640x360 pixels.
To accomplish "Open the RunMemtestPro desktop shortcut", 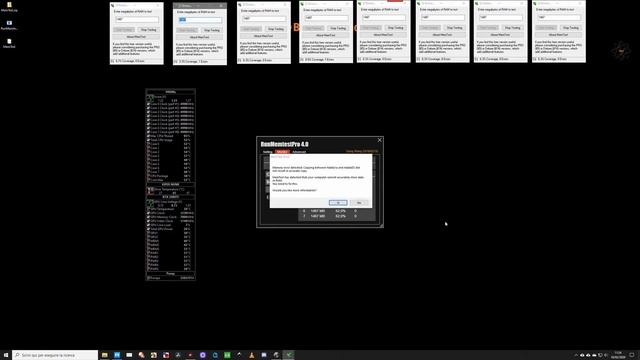I will click(9, 25).
